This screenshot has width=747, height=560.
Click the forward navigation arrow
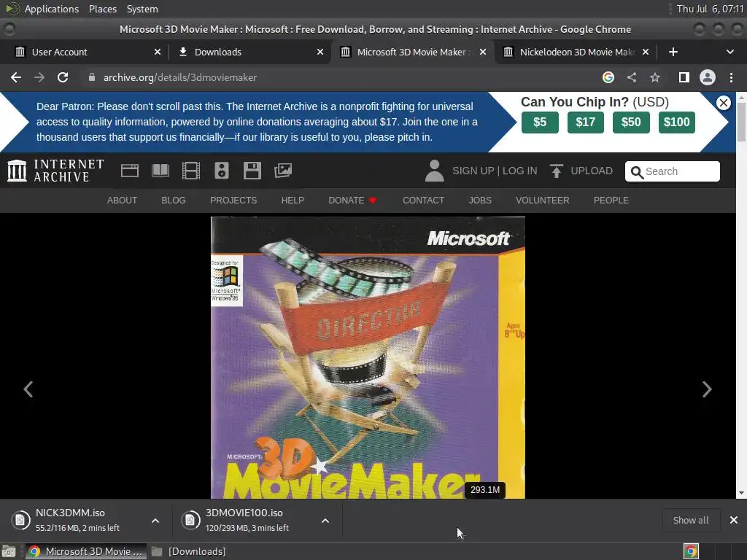[39, 77]
